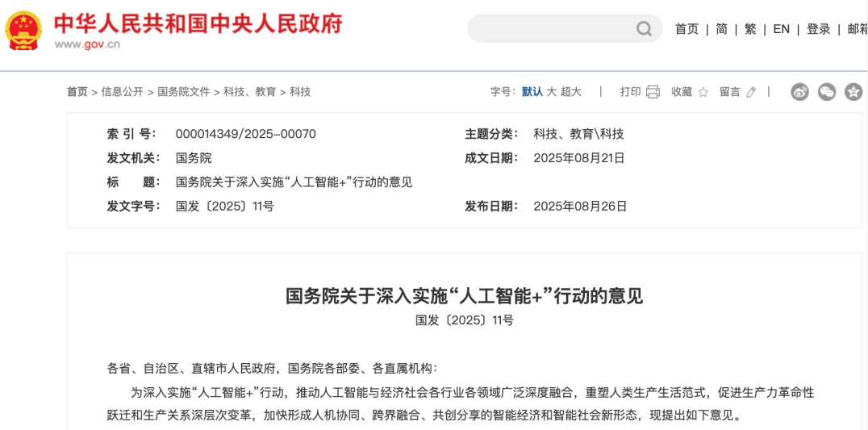Open 信息公开 breadcrumb link
The width and height of the screenshot is (868, 430).
click(x=122, y=92)
